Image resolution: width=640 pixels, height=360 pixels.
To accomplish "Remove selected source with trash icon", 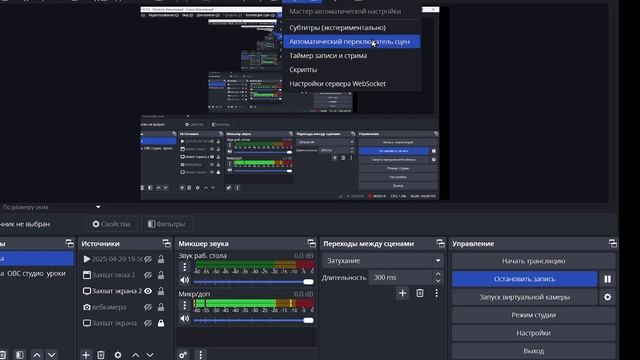I will point(101,355).
